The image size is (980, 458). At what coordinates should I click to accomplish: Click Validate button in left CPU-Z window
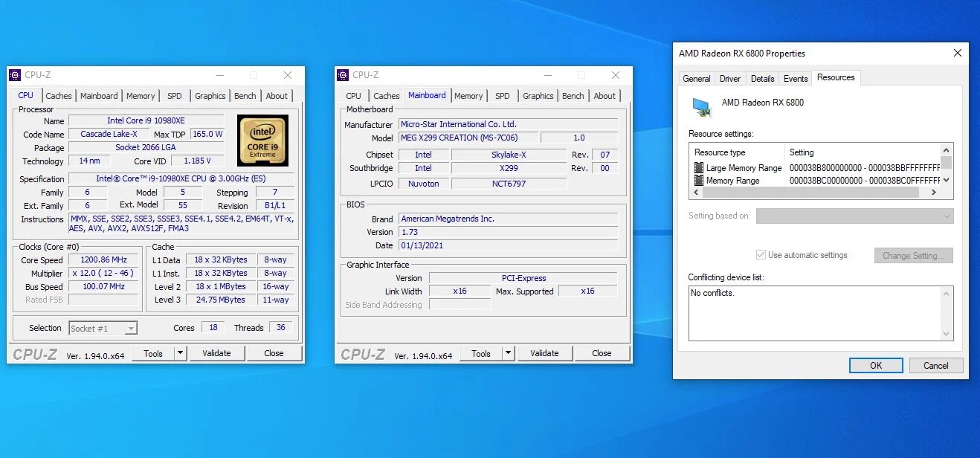216,354
